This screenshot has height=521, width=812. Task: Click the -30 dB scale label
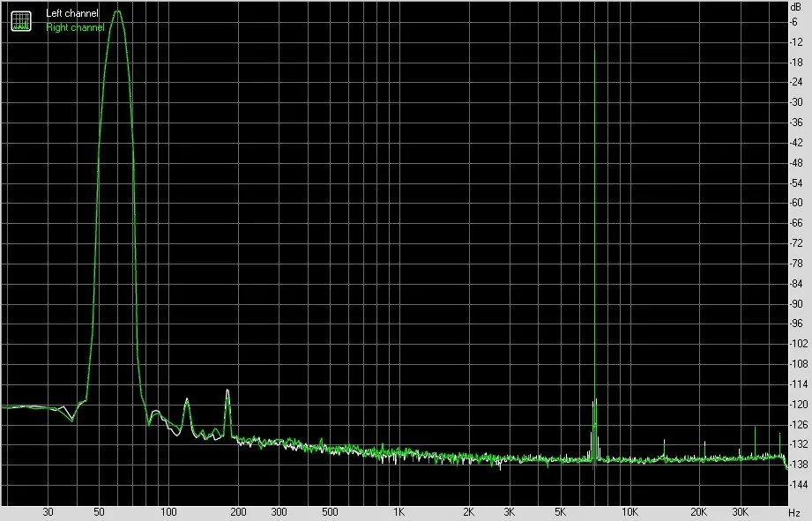click(796, 102)
